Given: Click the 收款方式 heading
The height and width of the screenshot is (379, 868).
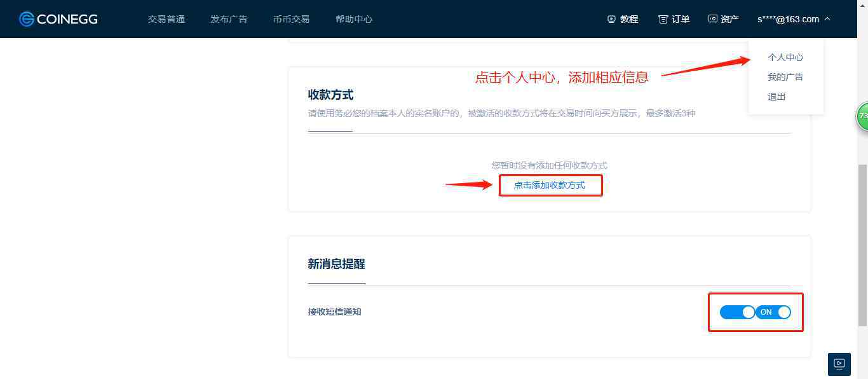Looking at the screenshot, I should coord(330,95).
